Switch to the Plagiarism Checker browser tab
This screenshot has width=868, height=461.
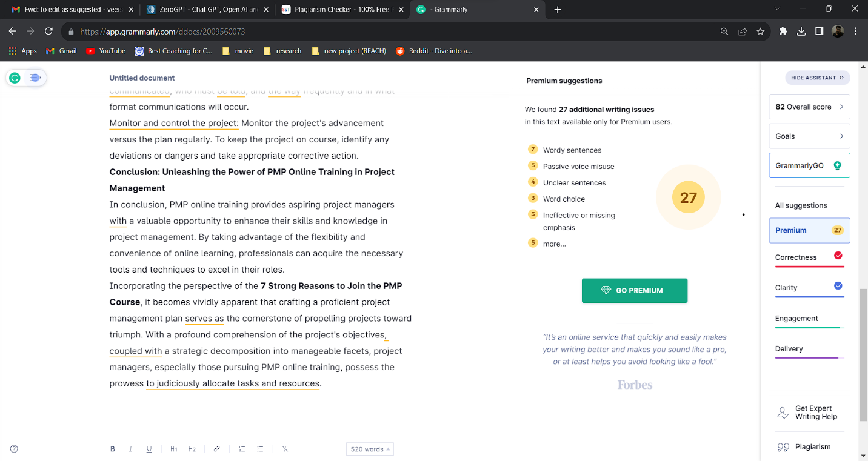342,10
